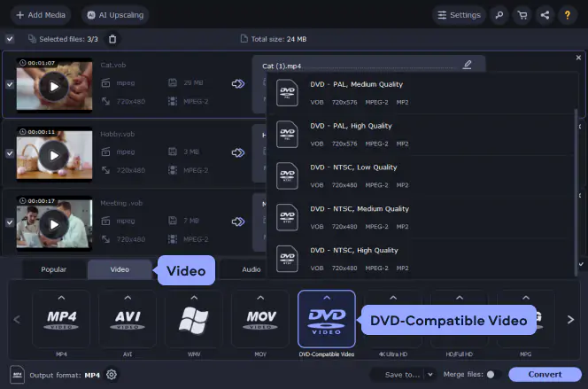Click the Cat.vob file size disk icon

[173, 82]
